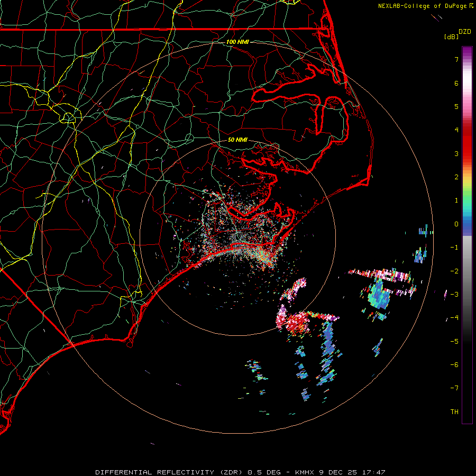Click the KMHX station identifier in caption
This screenshot has width=476, height=476.
[x=305, y=472]
